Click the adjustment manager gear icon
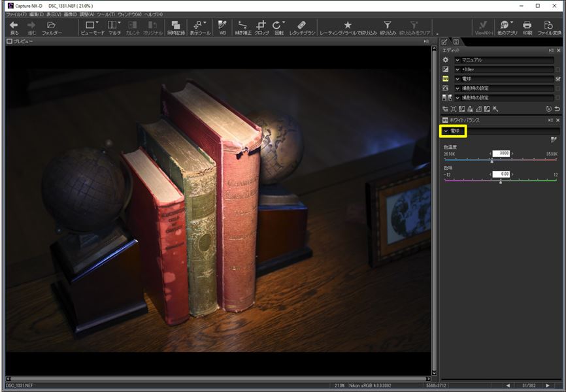The height and width of the screenshot is (392, 566). (x=446, y=60)
